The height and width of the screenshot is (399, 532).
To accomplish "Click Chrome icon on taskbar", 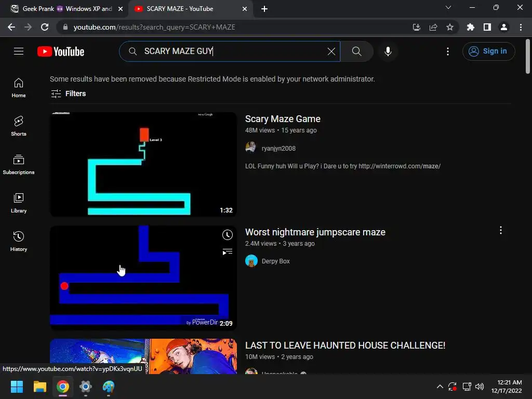I will (x=63, y=387).
